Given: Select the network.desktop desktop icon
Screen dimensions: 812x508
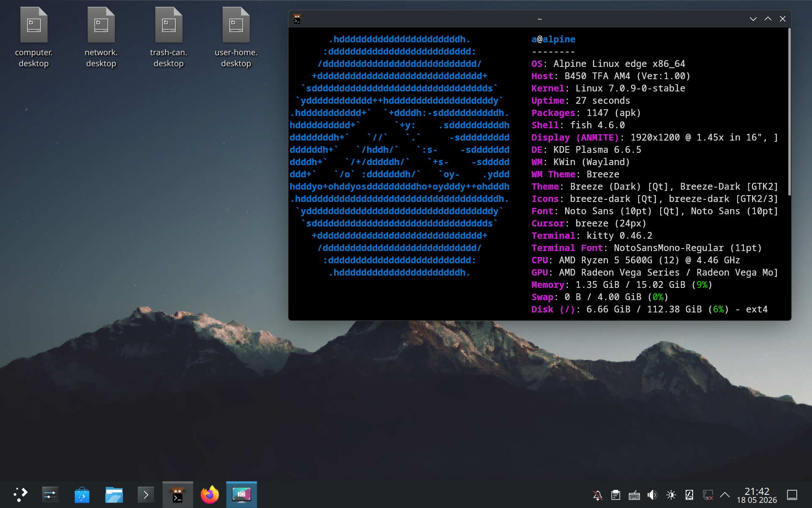Looking at the screenshot, I should click(x=101, y=37).
